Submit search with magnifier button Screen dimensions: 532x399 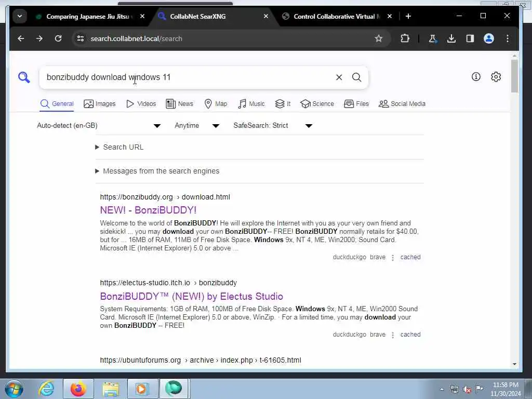coord(356,77)
